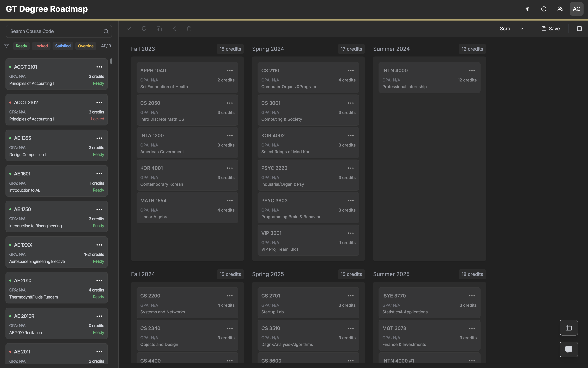This screenshot has width=588, height=368.
Task: Click the prerequisite tree diagram icon
Action: (x=174, y=29)
